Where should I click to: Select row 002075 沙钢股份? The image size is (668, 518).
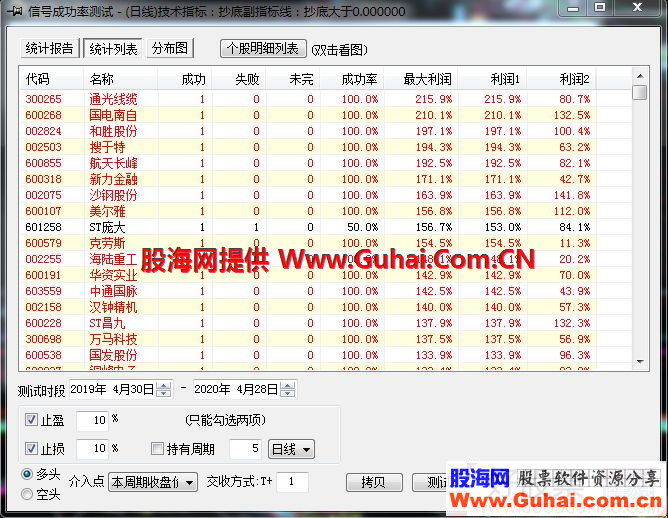coord(326,195)
